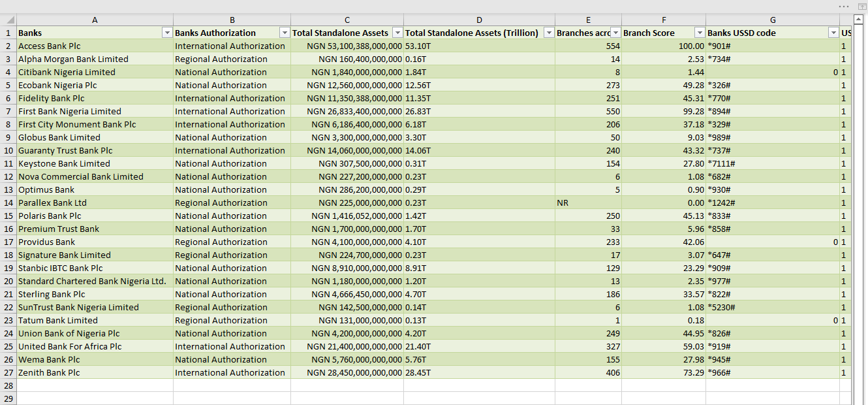Select the Ecobank Nigeria Plc cell

click(95, 85)
